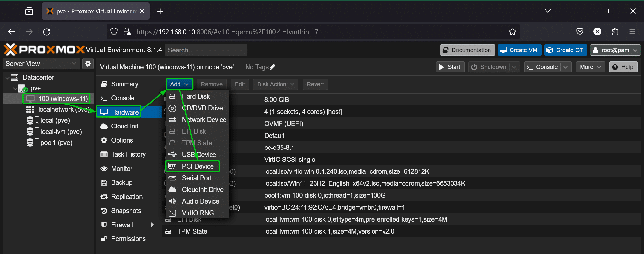Open a new browser tab

(x=160, y=11)
